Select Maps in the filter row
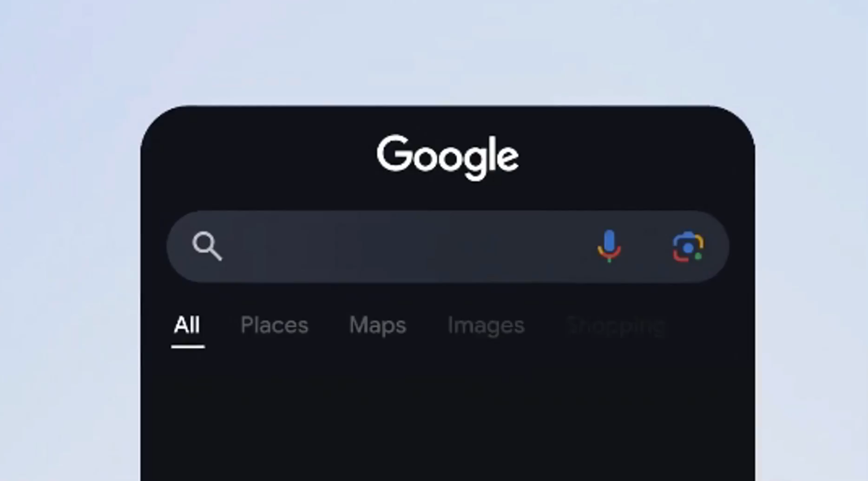The image size is (868, 481). tap(377, 325)
